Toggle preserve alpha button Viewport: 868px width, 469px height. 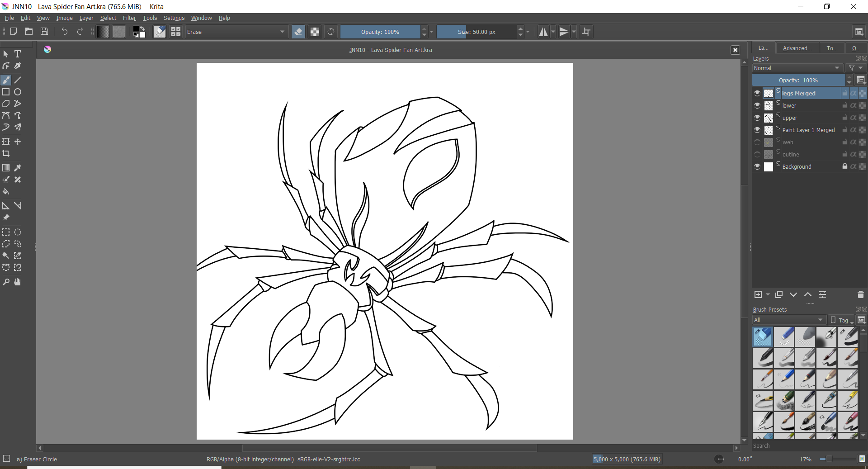[x=315, y=32]
